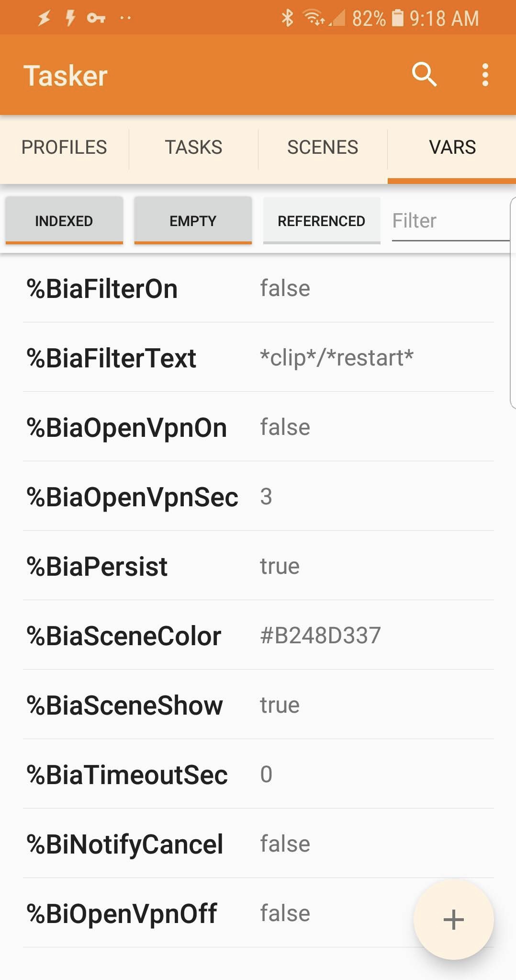Select the %BiNotifyCancel variable row
The height and width of the screenshot is (980, 516).
click(x=258, y=843)
